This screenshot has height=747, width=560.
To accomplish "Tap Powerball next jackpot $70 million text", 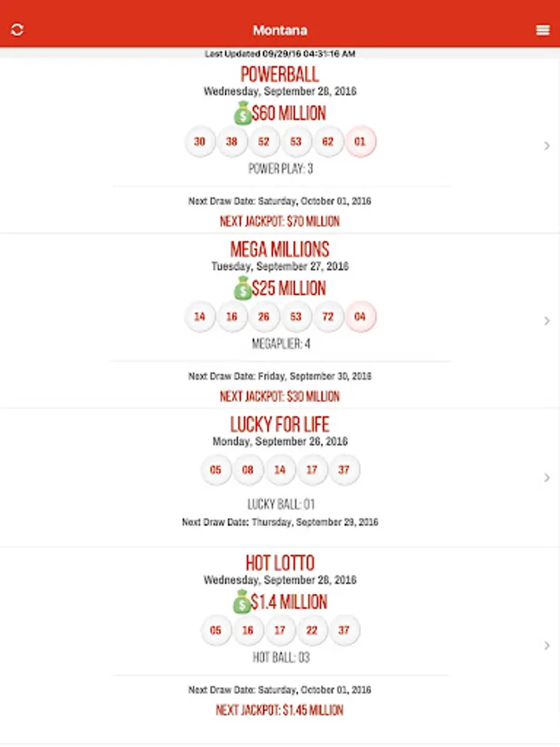I will 280,222.
